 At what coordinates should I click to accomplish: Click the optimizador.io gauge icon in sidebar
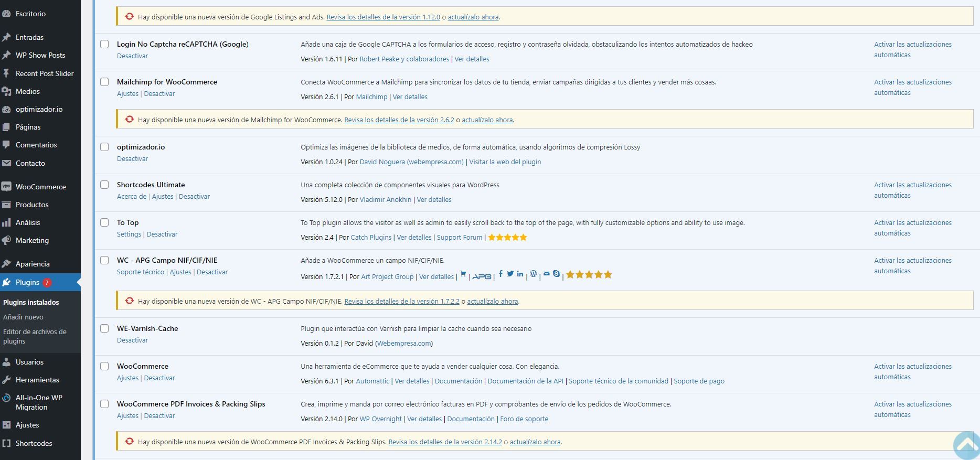pos(6,109)
